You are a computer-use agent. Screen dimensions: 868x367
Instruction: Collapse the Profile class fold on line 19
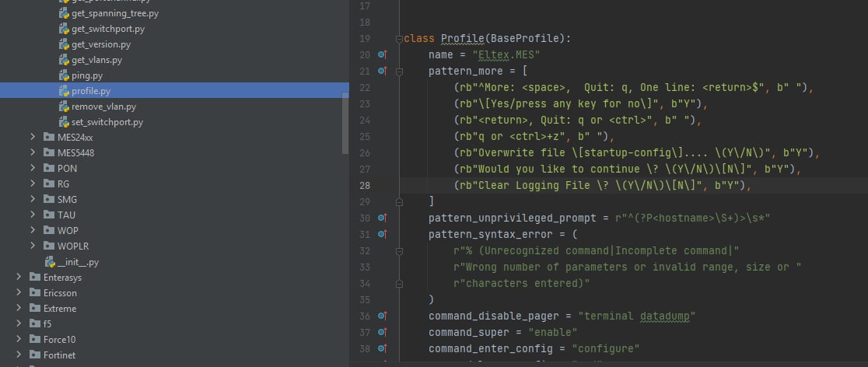(x=399, y=39)
